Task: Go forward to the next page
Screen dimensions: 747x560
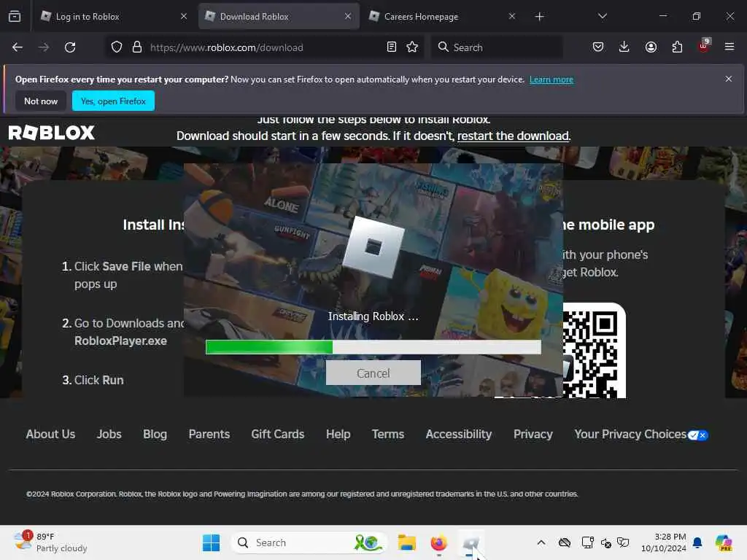Action: (43, 47)
